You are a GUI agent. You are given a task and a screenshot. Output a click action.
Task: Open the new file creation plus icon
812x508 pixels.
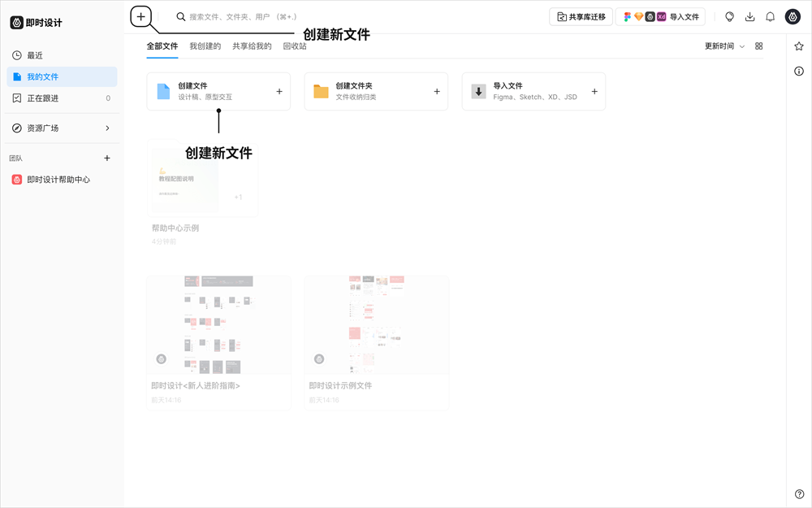(142, 16)
